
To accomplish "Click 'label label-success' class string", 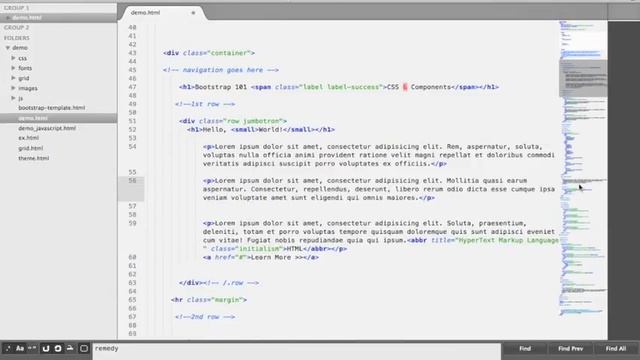I will (x=341, y=87).
